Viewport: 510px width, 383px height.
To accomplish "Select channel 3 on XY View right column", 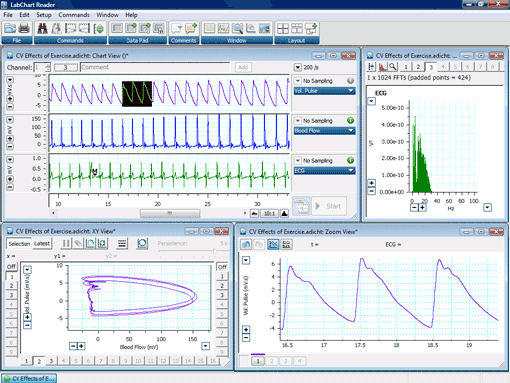I will (222, 295).
